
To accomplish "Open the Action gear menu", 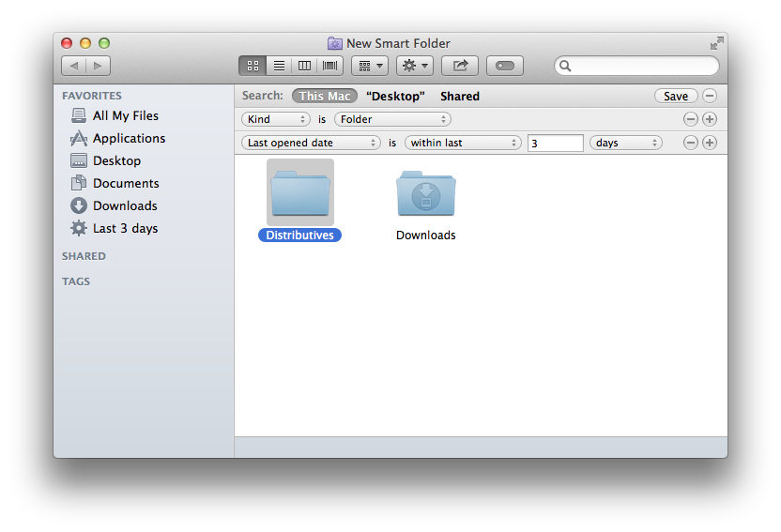I will pyautogui.click(x=415, y=66).
